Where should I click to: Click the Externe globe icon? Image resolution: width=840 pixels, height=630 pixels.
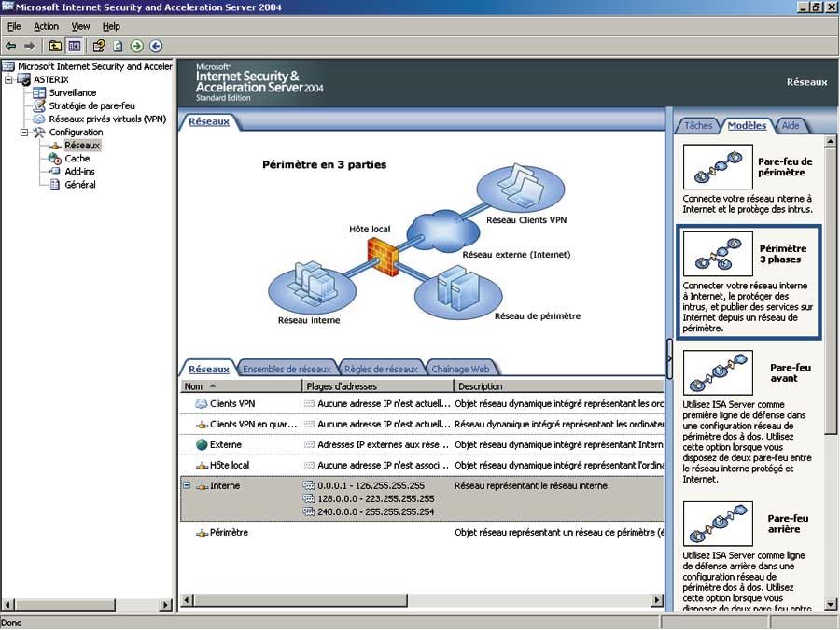pos(202,444)
